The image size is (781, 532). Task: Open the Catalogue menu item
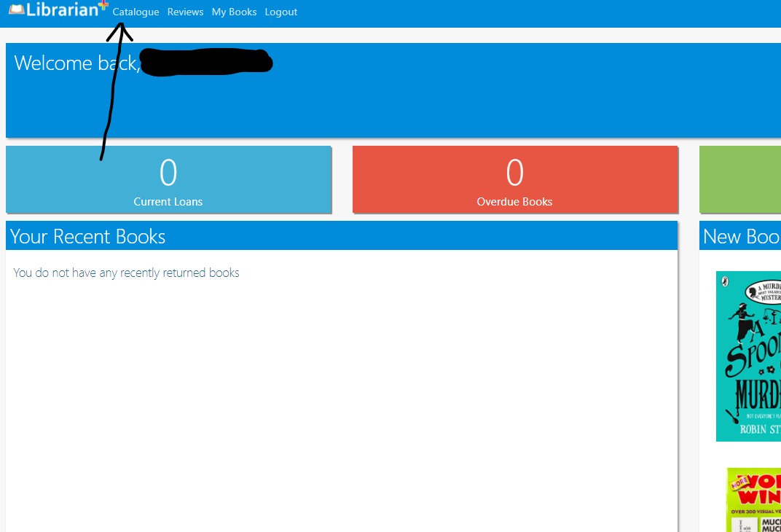[x=136, y=12]
